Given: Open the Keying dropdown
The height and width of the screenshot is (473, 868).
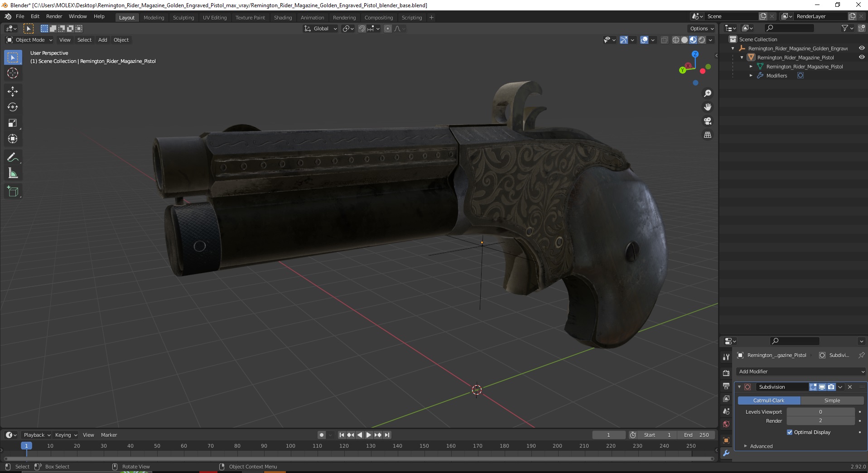Looking at the screenshot, I should tap(66, 435).
